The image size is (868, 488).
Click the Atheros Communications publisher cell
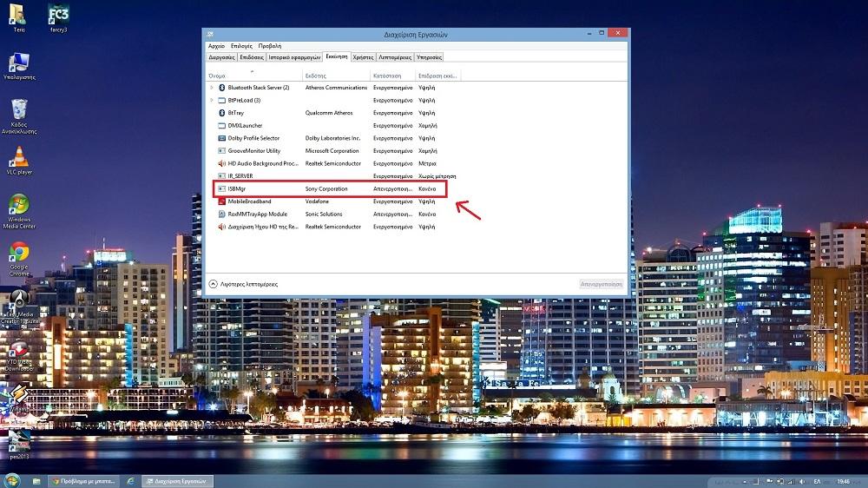tap(336, 88)
